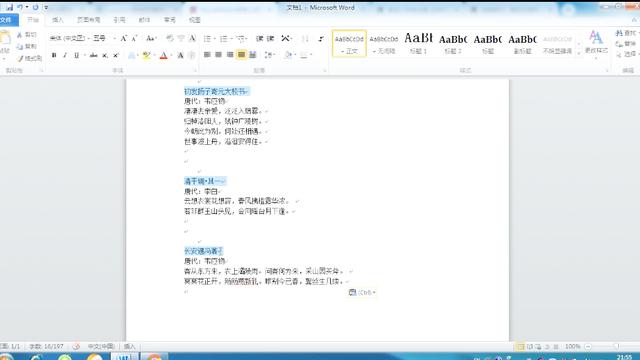
Task: Click the zoom out minus button
Action: (588, 347)
